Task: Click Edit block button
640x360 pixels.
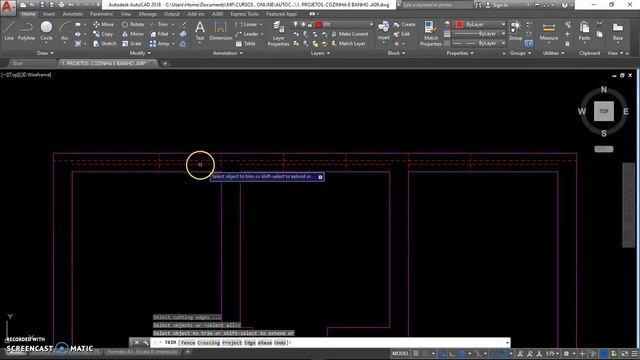Action: click(402, 34)
